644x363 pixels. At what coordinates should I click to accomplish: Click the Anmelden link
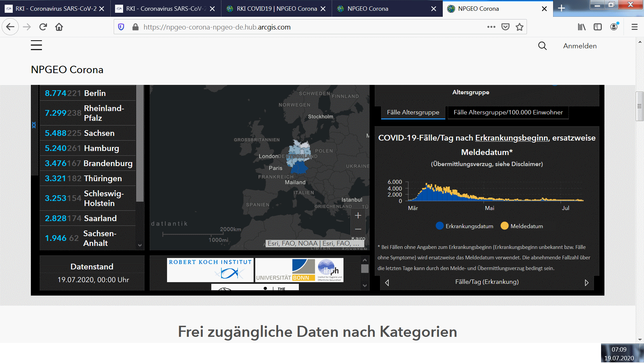tap(580, 46)
